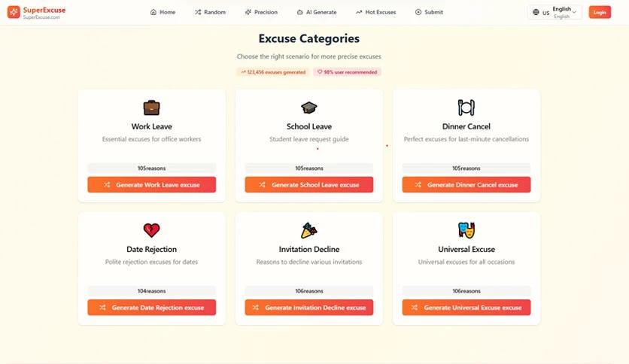Open the Submit nav item

pyautogui.click(x=429, y=12)
